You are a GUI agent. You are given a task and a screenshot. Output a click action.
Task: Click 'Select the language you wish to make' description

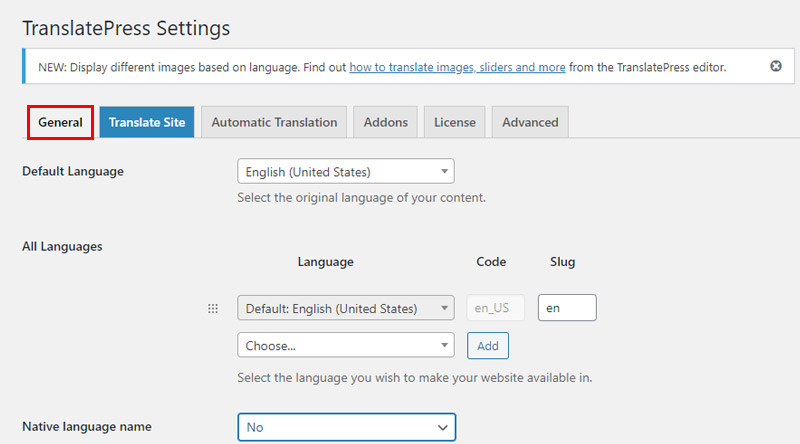(415, 378)
